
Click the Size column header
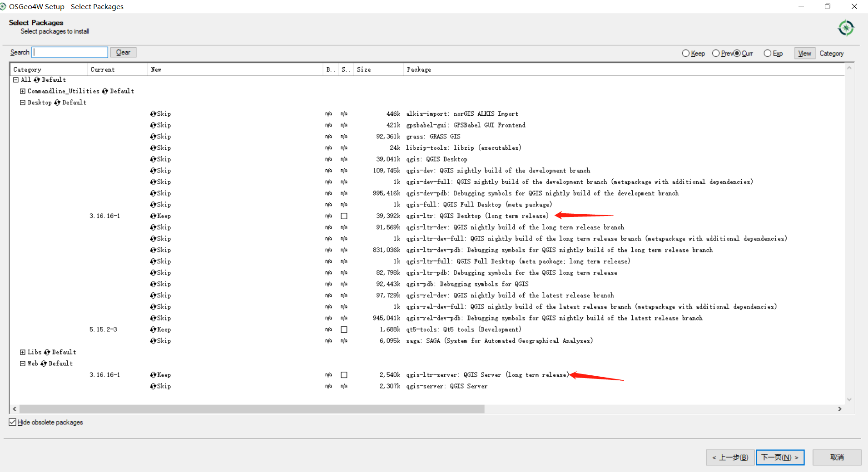(x=378, y=69)
